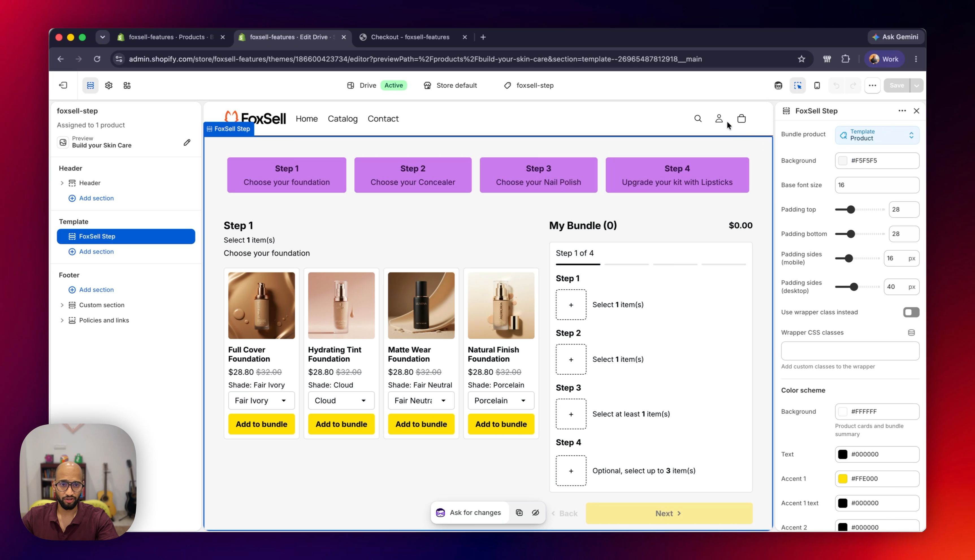Select Step 3 Choose your Nail Polish tab

538,175
